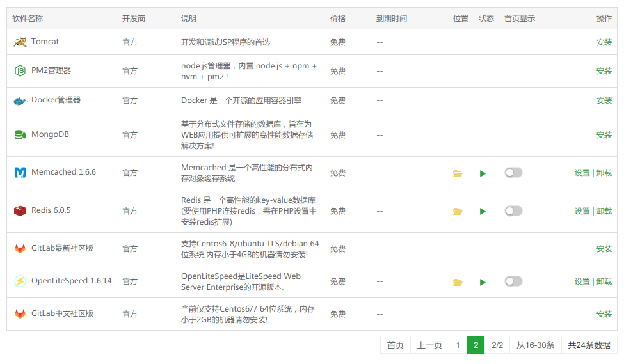Install MongoDB via 安装 link
Viewport: 624px width, 364px height.
point(604,135)
